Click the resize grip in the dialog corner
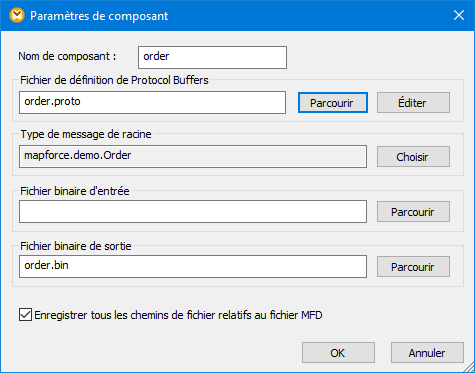The width and height of the screenshot is (475, 373). click(468, 366)
